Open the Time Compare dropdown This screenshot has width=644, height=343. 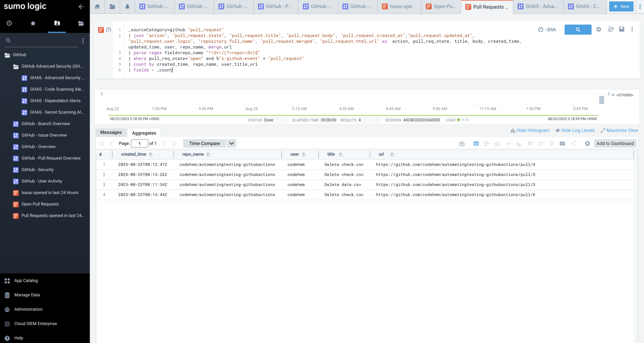pos(231,143)
